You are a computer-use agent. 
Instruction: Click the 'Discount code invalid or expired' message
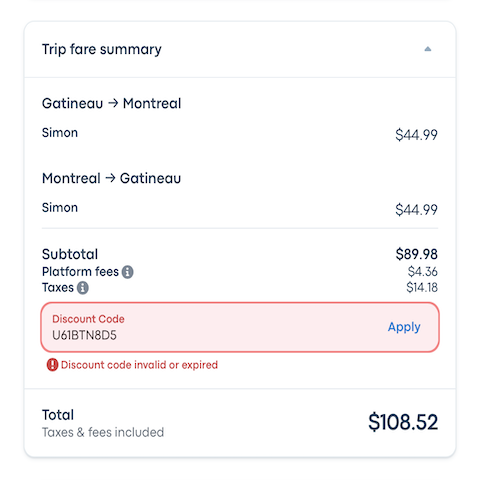click(x=139, y=365)
